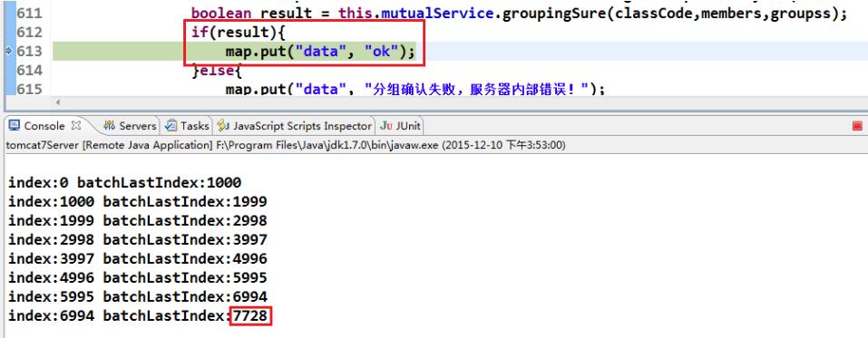This screenshot has width=868, height=338.
Task: Click the "ok" string on line 613
Action: click(382, 52)
